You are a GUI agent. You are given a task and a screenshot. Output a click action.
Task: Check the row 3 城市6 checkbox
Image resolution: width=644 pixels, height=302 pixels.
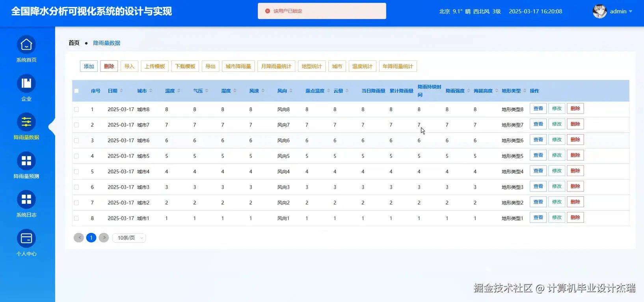point(76,141)
